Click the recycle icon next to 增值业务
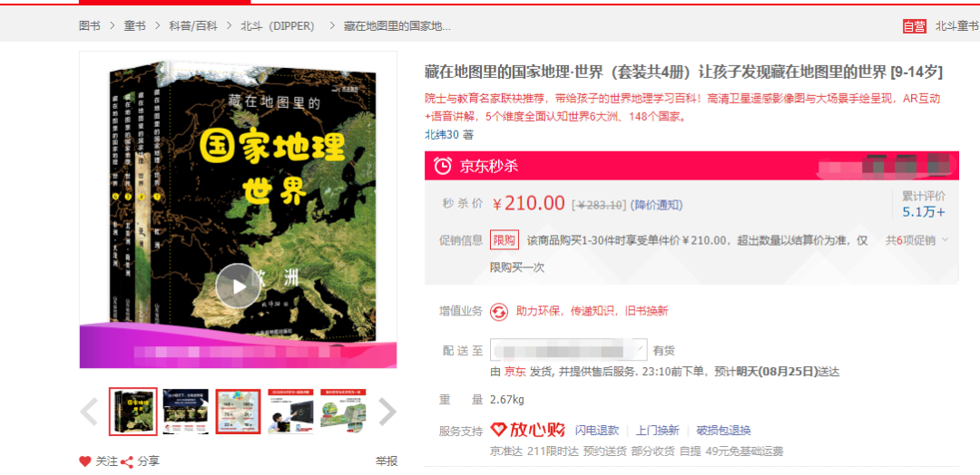Viewport: 980px width, 475px height. pos(499,312)
